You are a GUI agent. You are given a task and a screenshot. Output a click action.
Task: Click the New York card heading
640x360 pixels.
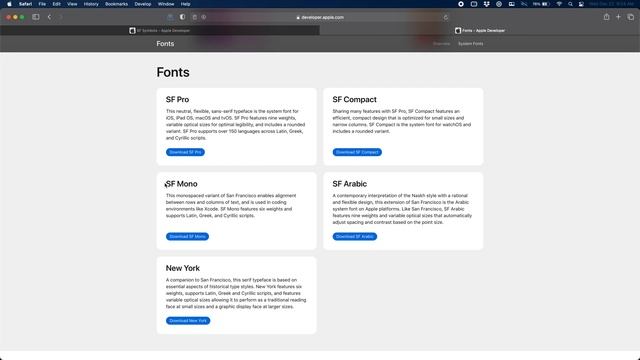pos(182,268)
